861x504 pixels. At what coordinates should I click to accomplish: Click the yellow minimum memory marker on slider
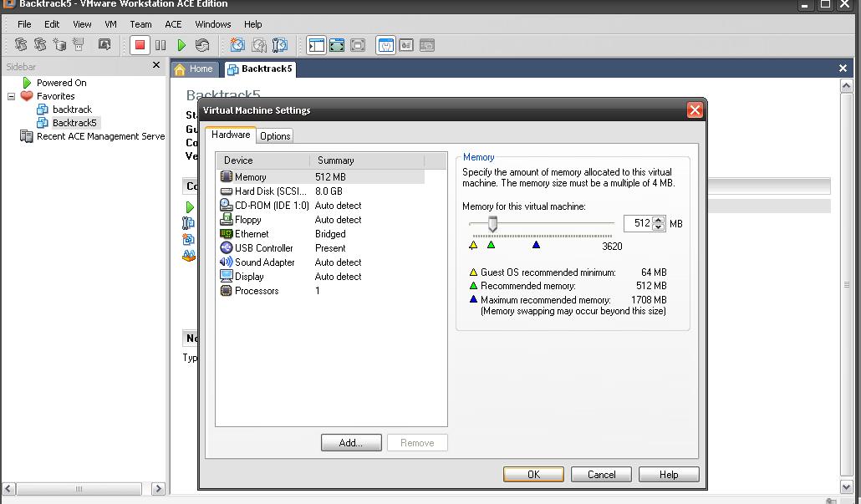(x=473, y=245)
